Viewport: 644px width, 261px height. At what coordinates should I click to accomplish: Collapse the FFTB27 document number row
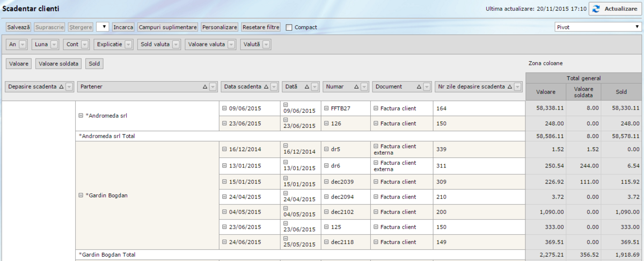[x=326, y=108]
